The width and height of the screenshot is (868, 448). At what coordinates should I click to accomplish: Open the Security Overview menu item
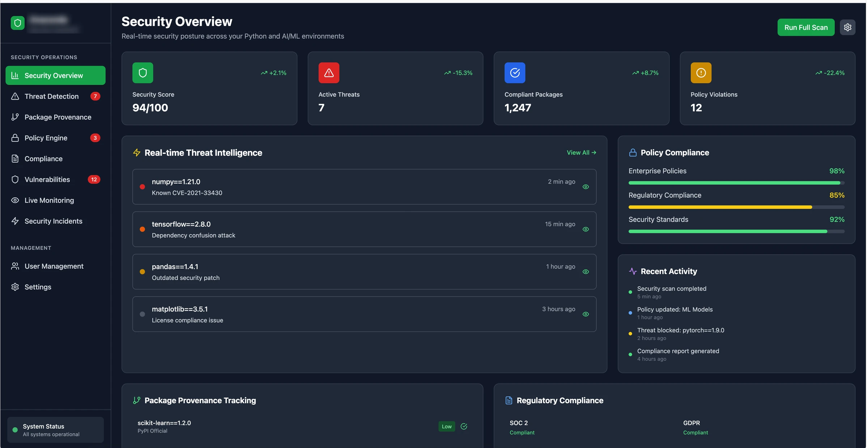(x=55, y=75)
